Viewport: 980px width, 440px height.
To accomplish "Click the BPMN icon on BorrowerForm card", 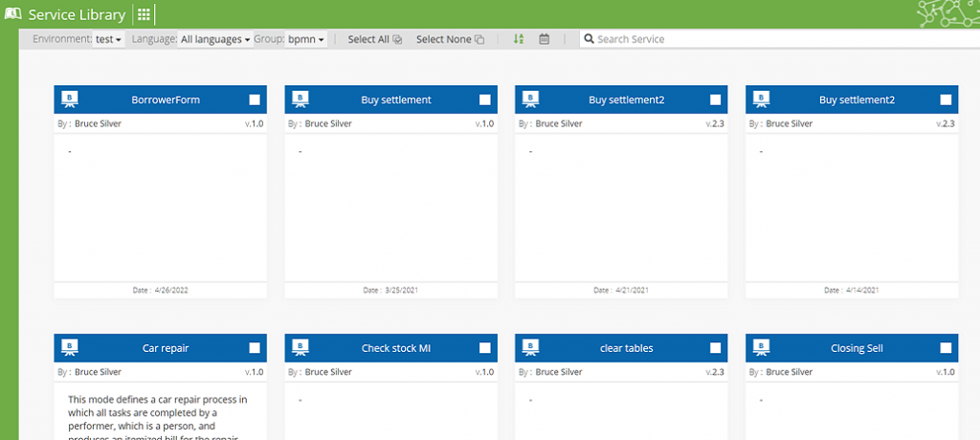I will [x=70, y=99].
